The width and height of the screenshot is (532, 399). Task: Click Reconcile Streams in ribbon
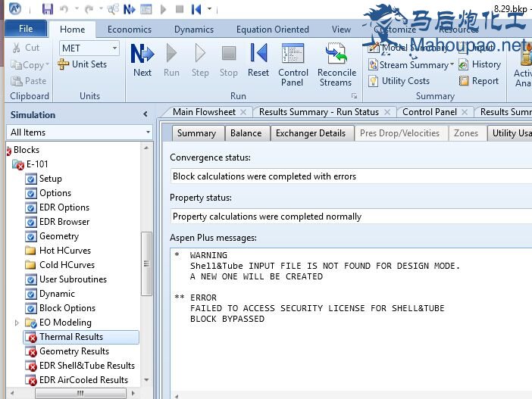pyautogui.click(x=336, y=64)
